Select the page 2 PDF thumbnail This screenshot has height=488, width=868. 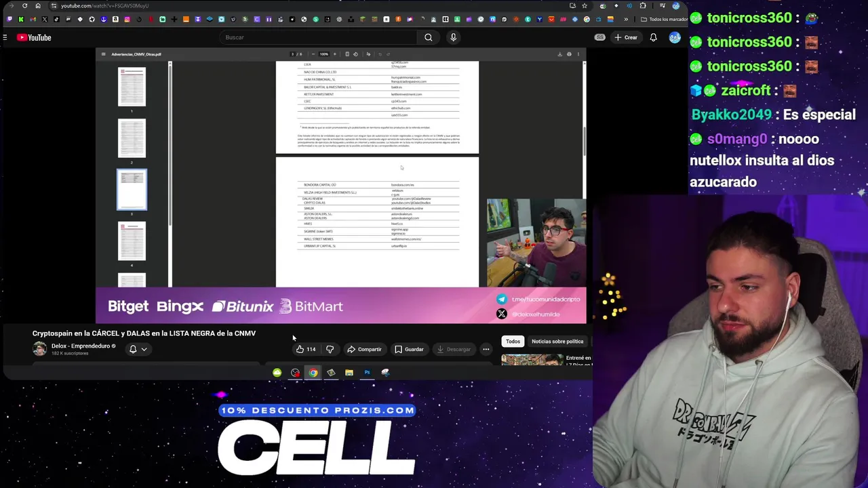[132, 138]
